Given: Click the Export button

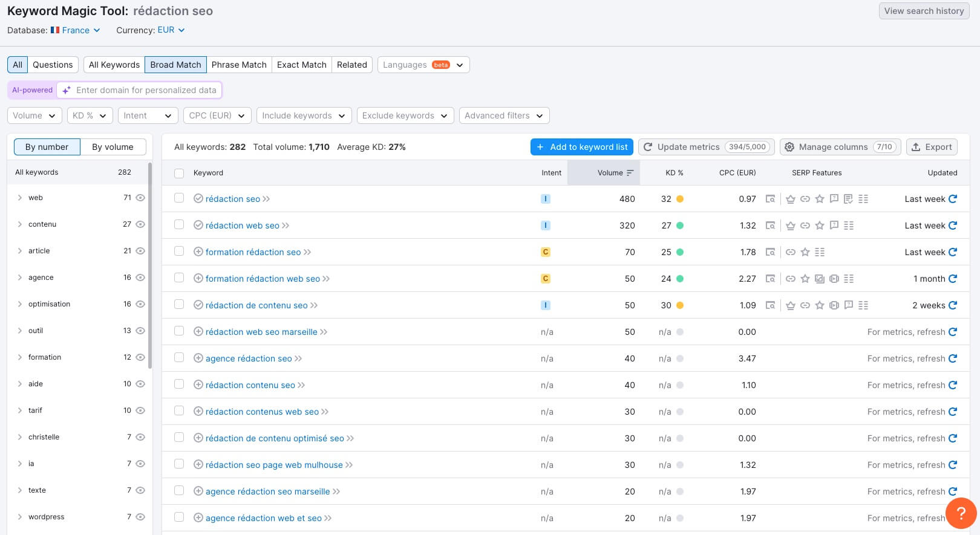Looking at the screenshot, I should click(932, 147).
